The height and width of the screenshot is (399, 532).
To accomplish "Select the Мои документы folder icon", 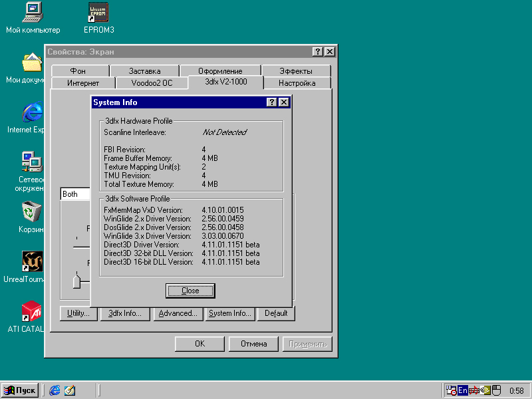I will (33, 62).
